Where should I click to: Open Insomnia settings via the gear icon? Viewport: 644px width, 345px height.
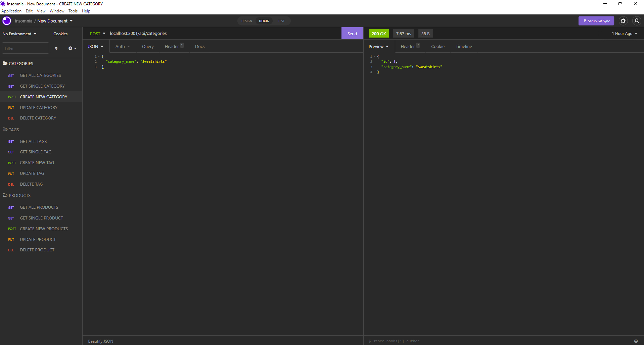coord(623,20)
